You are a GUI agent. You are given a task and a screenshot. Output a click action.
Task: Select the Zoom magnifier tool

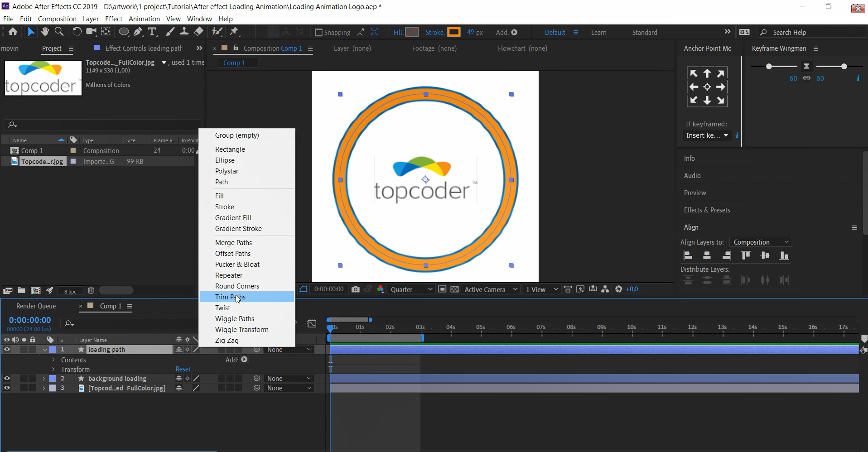(x=59, y=32)
